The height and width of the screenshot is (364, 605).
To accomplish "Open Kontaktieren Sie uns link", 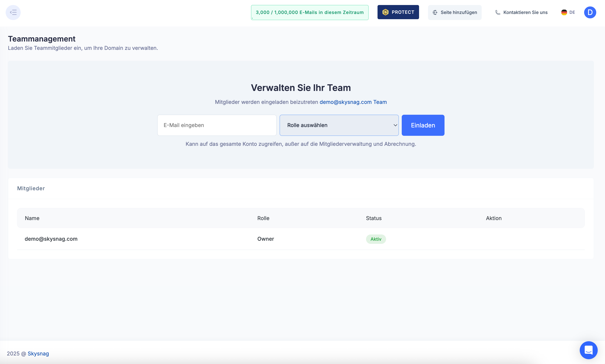I will point(525,13).
